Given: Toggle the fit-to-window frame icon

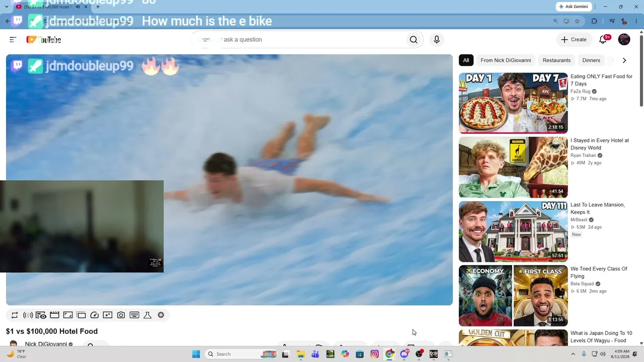Looking at the screenshot, I should (68, 315).
